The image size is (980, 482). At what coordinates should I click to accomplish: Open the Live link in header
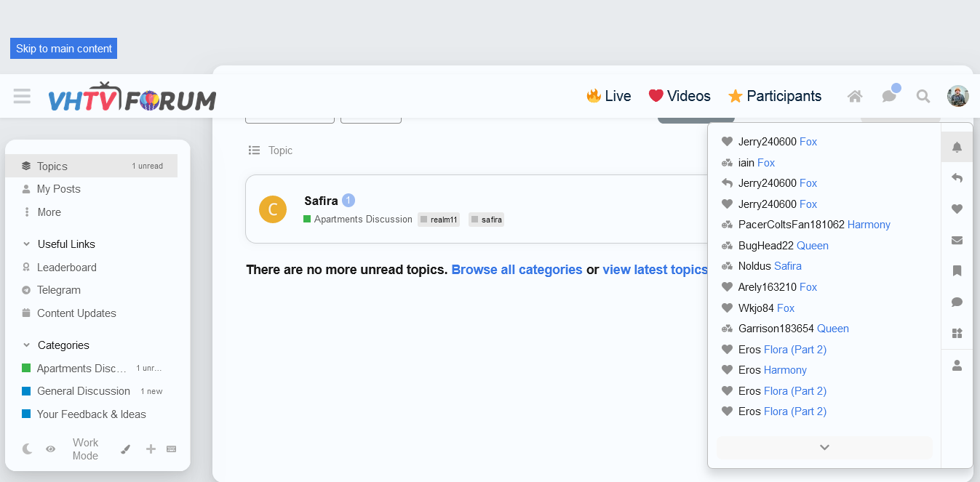(x=609, y=96)
